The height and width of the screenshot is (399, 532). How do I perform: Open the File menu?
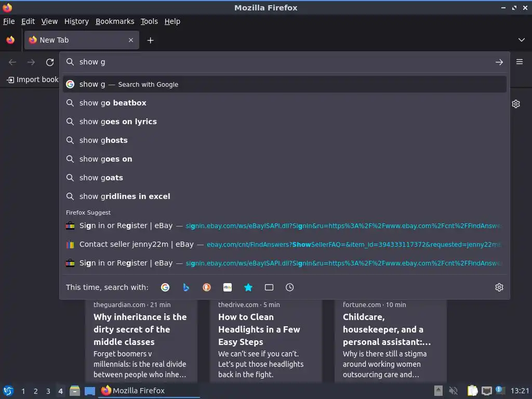[9, 21]
